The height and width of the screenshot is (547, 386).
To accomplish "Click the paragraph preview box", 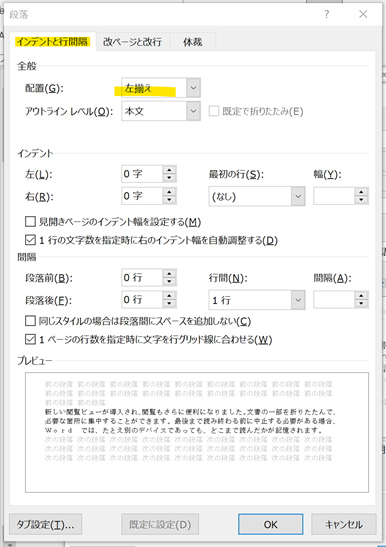I will (197, 432).
